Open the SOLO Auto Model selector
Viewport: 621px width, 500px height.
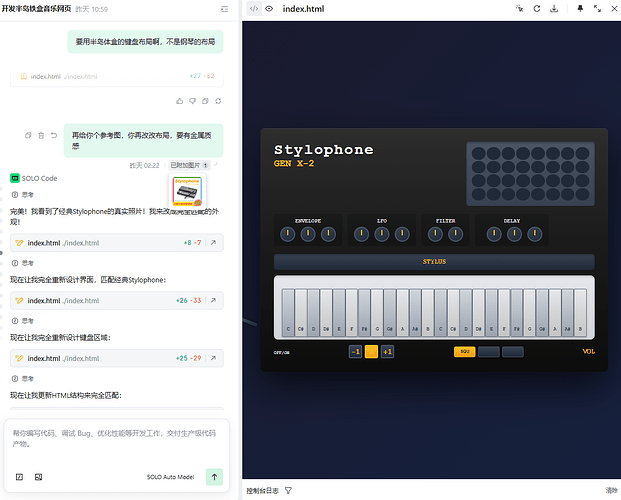click(x=170, y=477)
